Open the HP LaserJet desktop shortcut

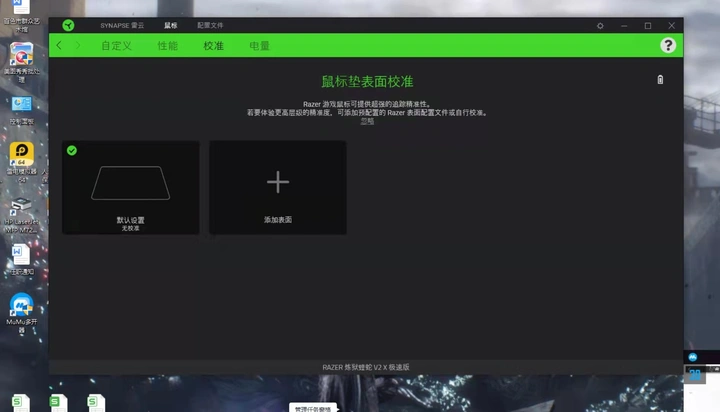pos(21,216)
